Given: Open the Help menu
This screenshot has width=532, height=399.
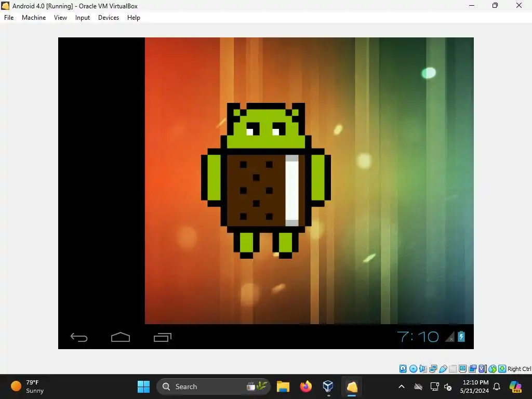Looking at the screenshot, I should point(134,18).
